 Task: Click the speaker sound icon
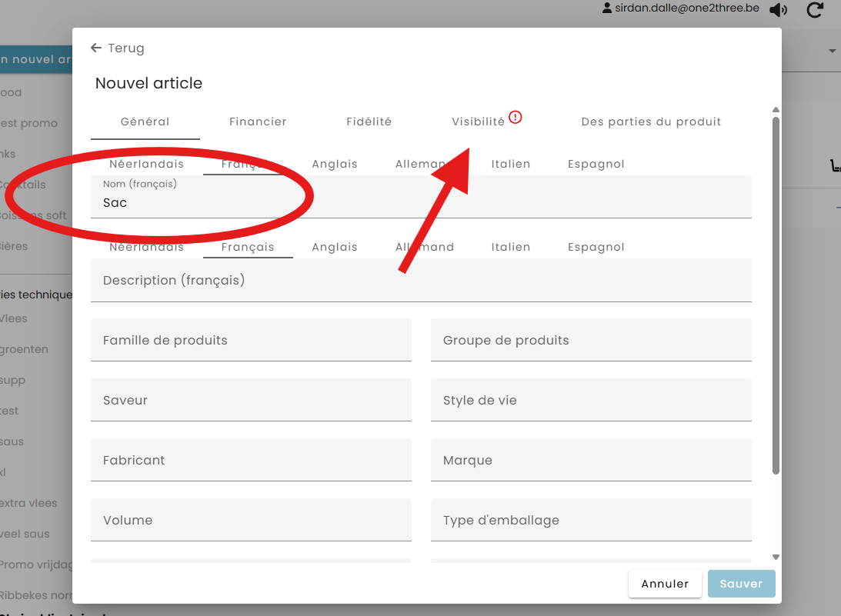[x=779, y=10]
